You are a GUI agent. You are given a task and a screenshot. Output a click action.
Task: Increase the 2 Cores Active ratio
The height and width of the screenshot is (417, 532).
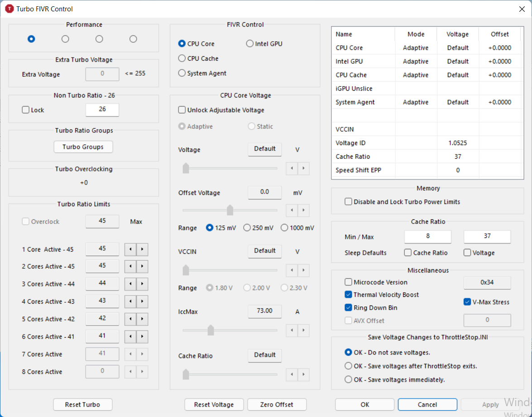(142, 267)
